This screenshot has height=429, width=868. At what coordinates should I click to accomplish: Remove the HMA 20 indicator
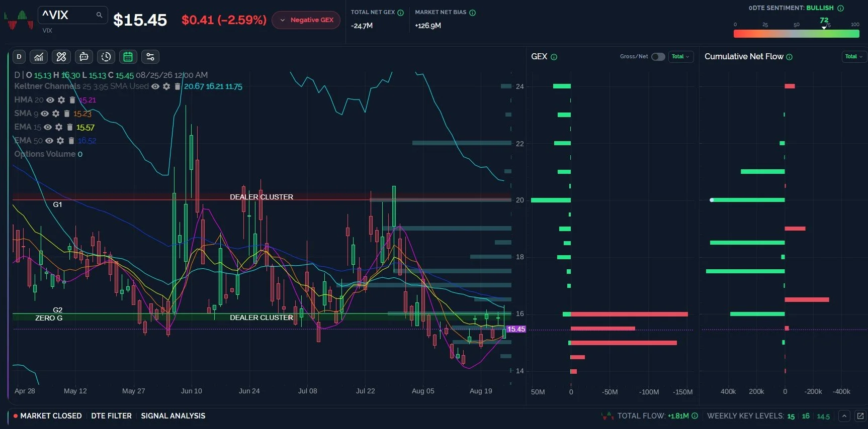(x=72, y=100)
